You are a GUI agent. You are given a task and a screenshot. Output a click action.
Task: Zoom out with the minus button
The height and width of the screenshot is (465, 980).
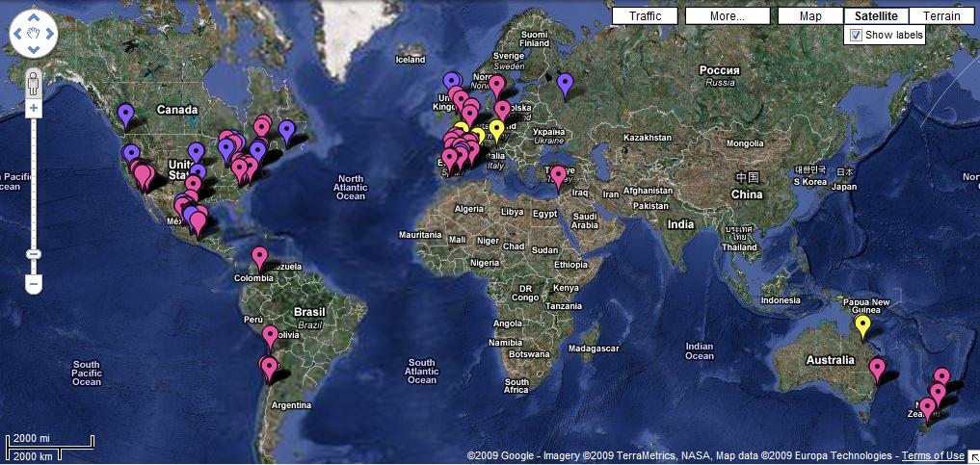pyautogui.click(x=34, y=285)
